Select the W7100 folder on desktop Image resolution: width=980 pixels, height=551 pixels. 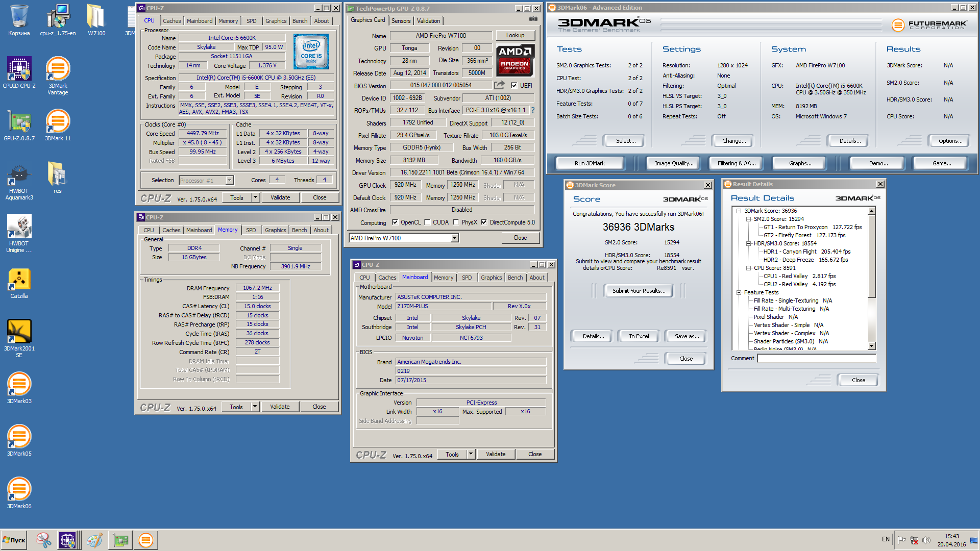point(96,20)
